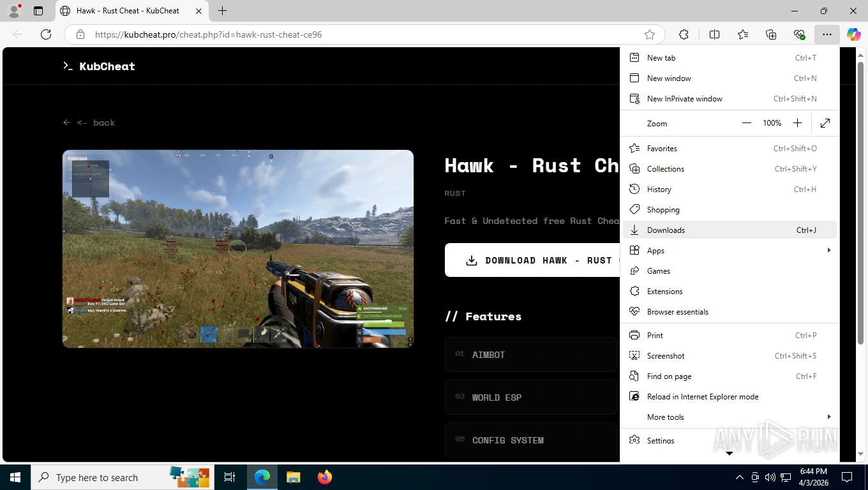Open Collections toolbar icon
The height and width of the screenshot is (490, 868).
pos(771,34)
